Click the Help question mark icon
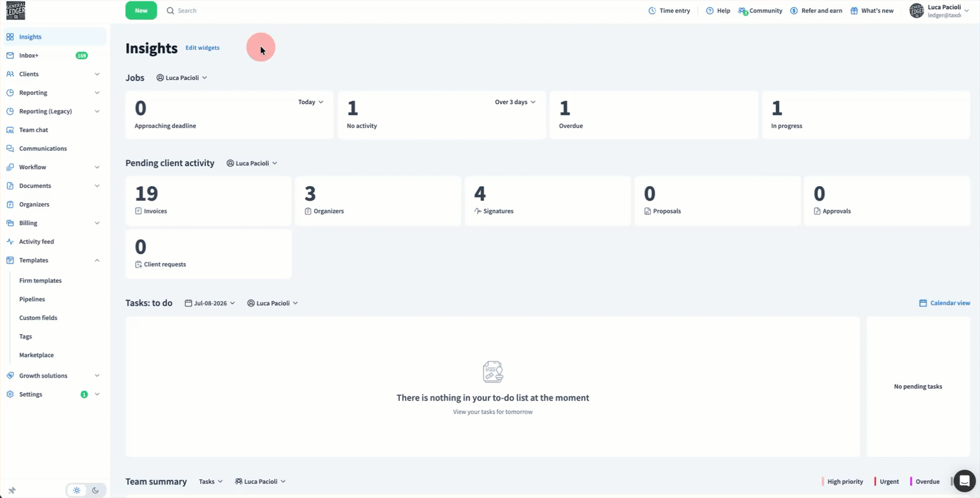The width and height of the screenshot is (980, 498). (709, 10)
